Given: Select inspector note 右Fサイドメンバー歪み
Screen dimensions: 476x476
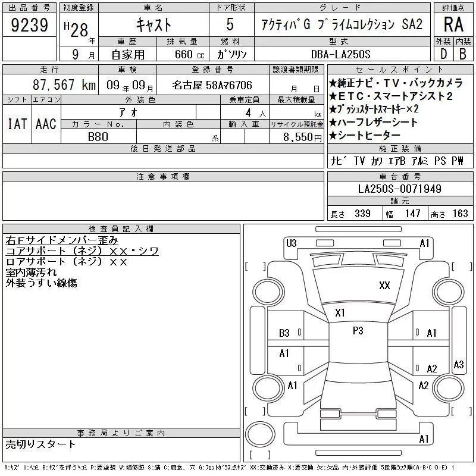Looking at the screenshot, I should click(x=62, y=240).
